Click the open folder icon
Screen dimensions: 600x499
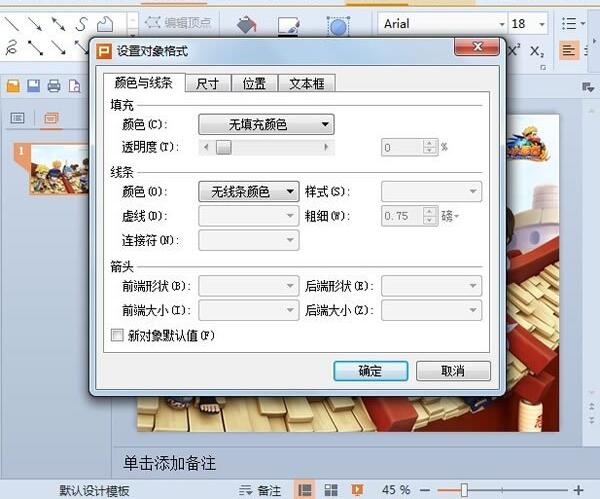click(x=13, y=86)
